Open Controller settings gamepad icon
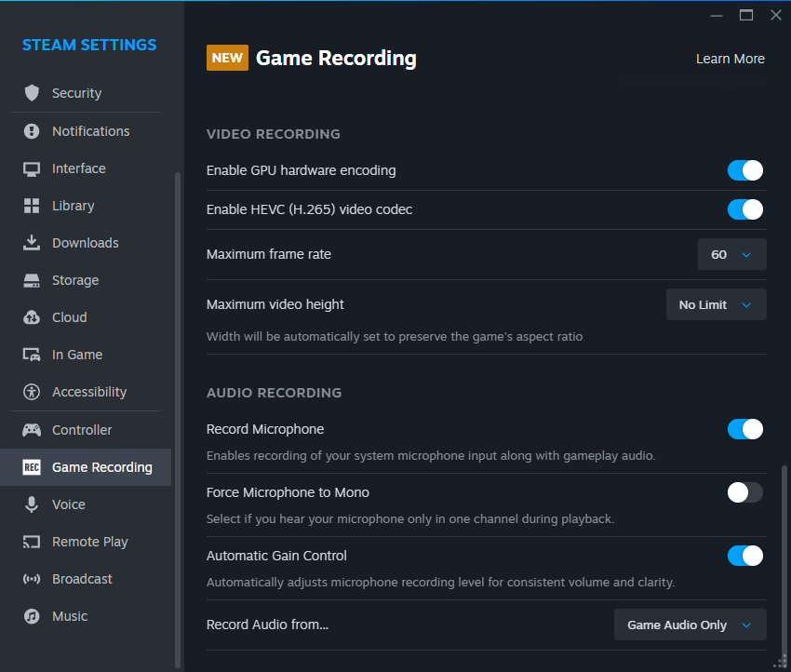This screenshot has width=791, height=672. click(x=32, y=430)
